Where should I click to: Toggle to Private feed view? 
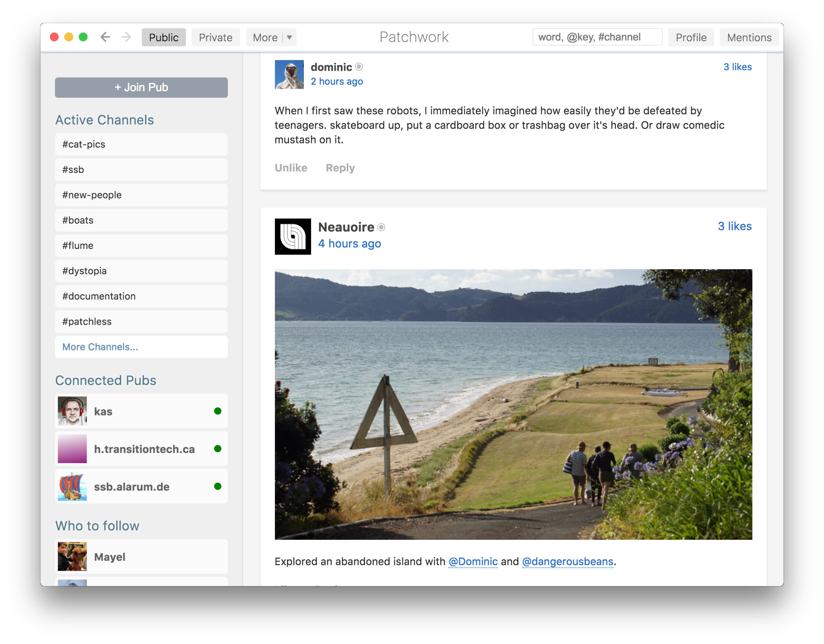(216, 37)
